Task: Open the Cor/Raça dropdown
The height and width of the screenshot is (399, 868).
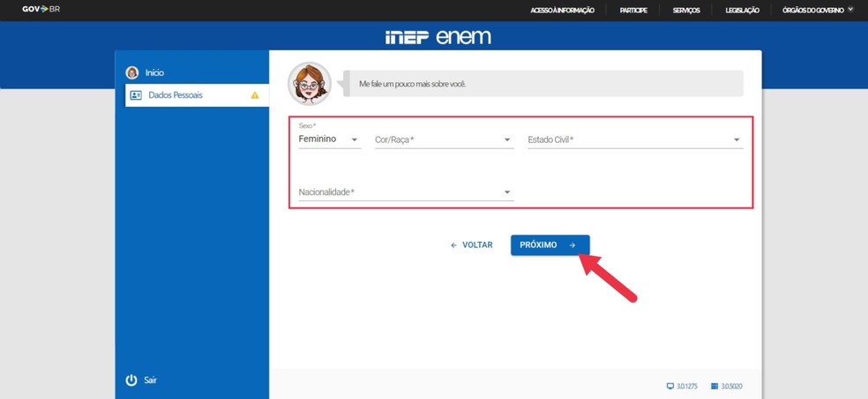Action: point(444,140)
